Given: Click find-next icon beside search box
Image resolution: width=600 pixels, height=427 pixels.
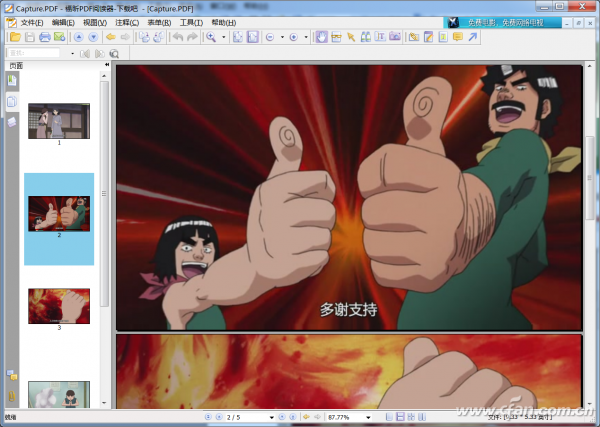Looking at the screenshot, I should point(99,53).
